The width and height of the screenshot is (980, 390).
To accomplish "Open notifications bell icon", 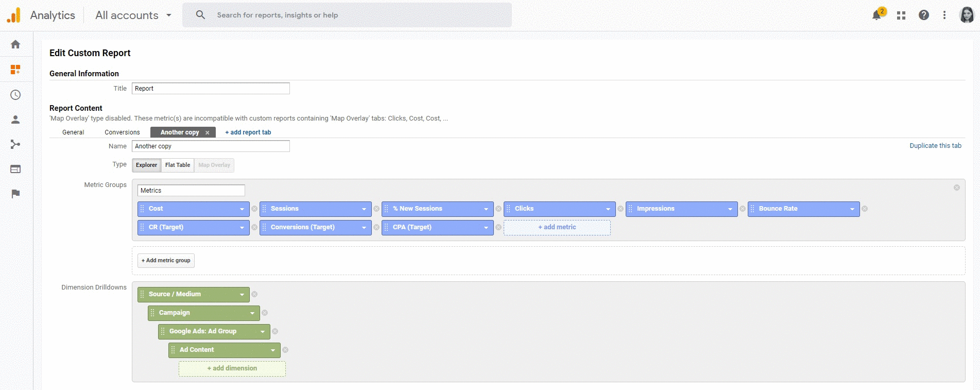I will [x=876, y=15].
